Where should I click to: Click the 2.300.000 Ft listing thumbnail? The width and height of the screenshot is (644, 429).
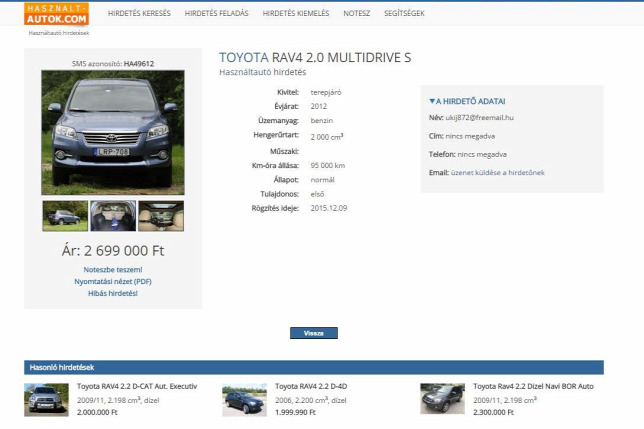tap(442, 399)
